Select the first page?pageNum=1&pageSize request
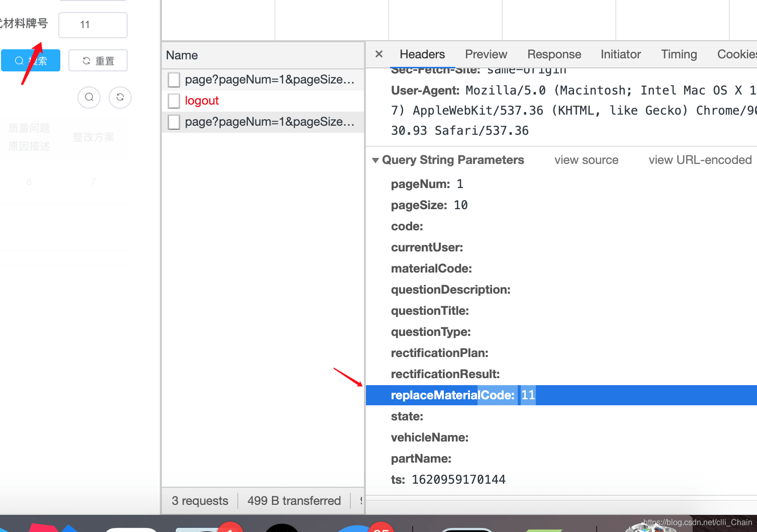757x532 pixels. (263, 79)
